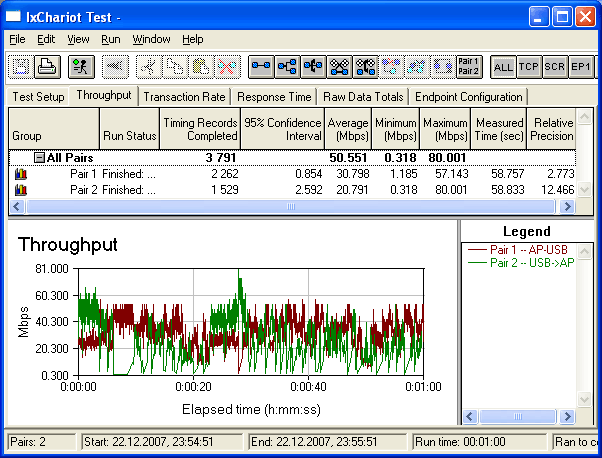The height and width of the screenshot is (458, 602).
Task: Open the View menu
Action: [78, 39]
